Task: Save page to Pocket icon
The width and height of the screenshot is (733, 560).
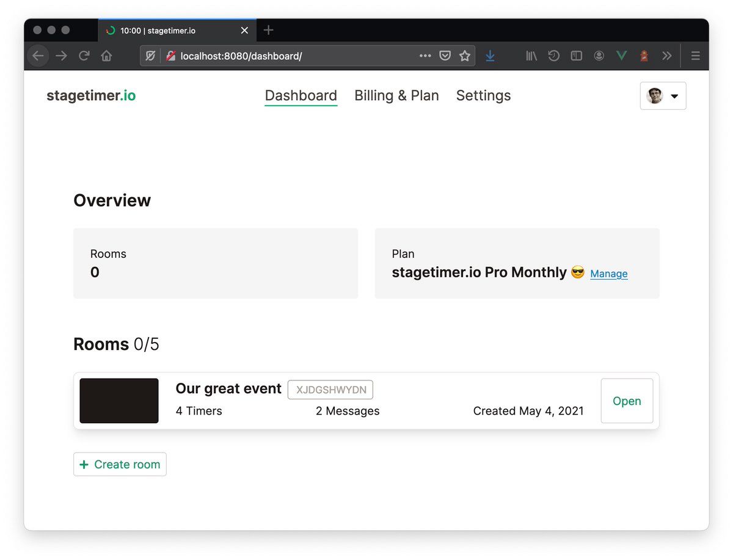Action: coord(445,56)
